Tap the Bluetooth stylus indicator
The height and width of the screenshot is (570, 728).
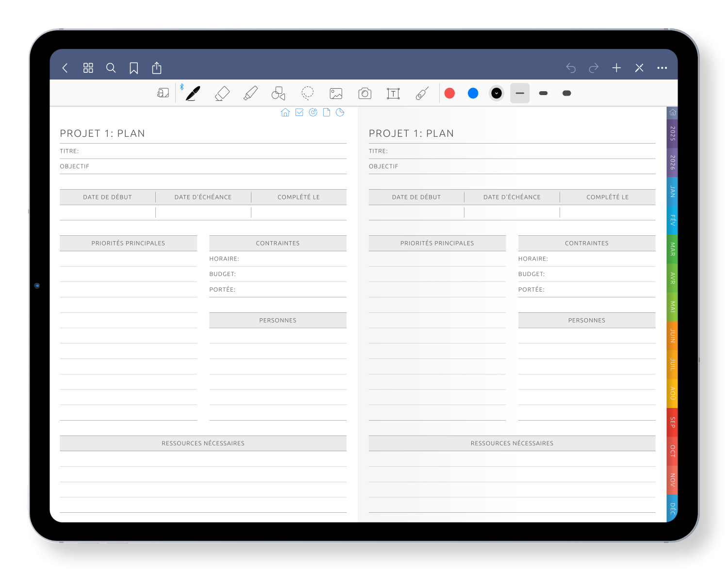coord(182,87)
